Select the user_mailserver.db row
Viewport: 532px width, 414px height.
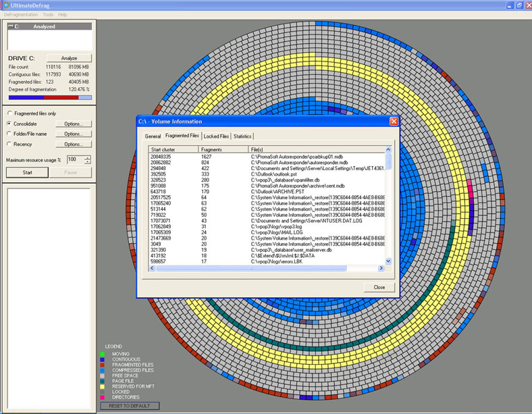(267, 250)
